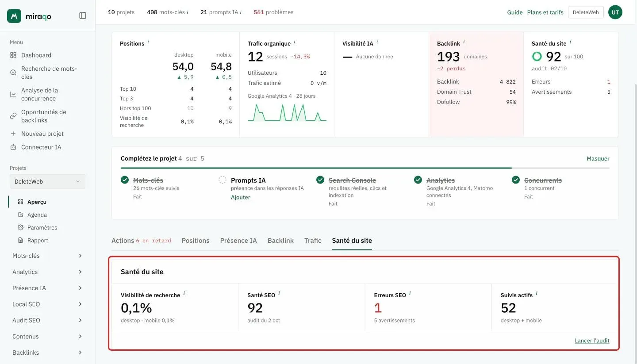Click the Connecteur IA robot icon
This screenshot has width=637, height=364.
13,147
